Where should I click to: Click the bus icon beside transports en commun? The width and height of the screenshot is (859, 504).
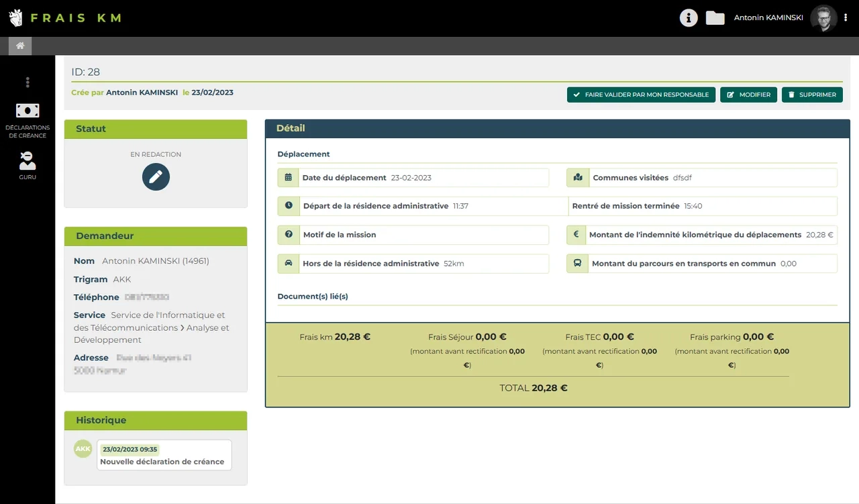(x=577, y=264)
